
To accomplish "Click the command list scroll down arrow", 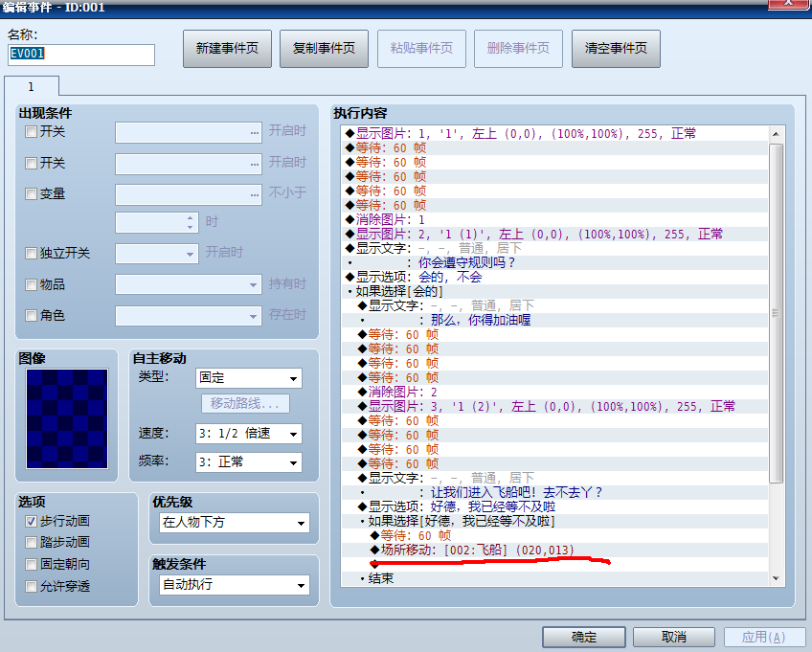I will click(x=776, y=578).
